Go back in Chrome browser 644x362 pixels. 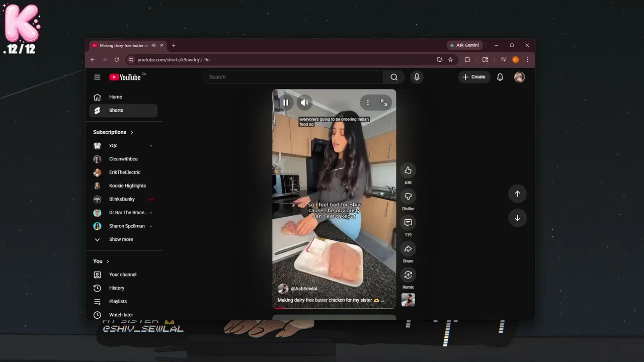tap(93, 59)
